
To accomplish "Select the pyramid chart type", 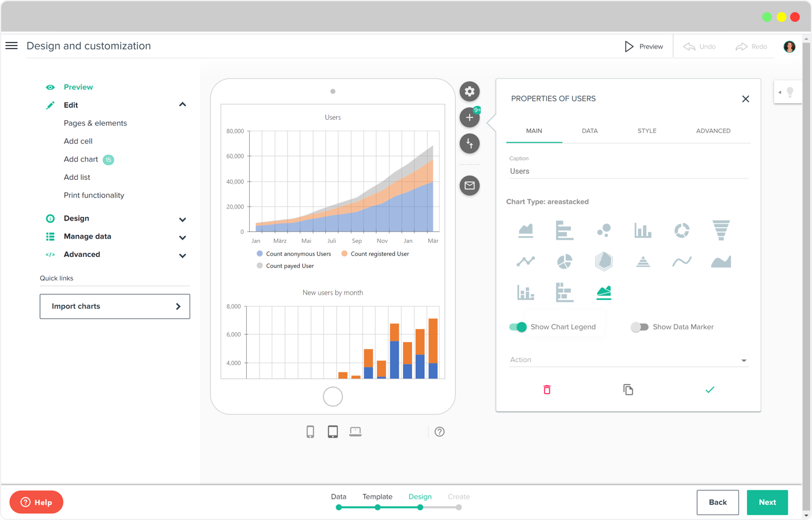I will click(x=643, y=262).
